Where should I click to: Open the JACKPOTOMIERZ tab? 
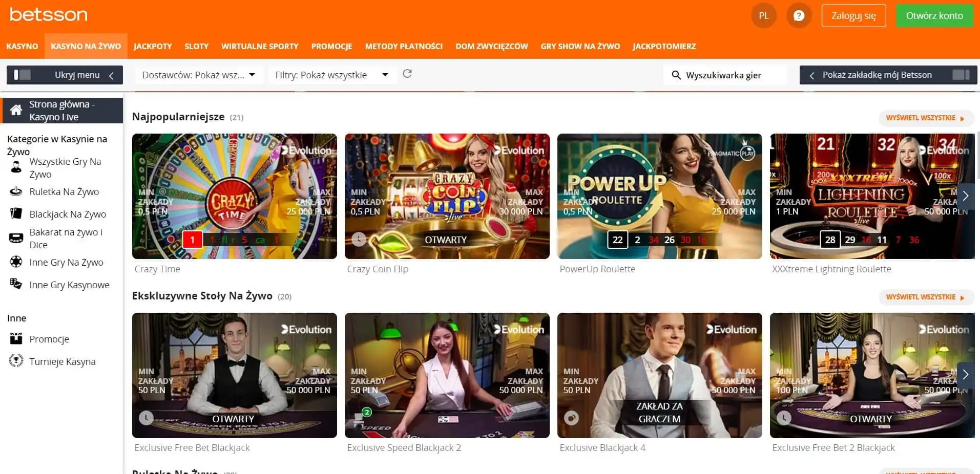click(664, 46)
